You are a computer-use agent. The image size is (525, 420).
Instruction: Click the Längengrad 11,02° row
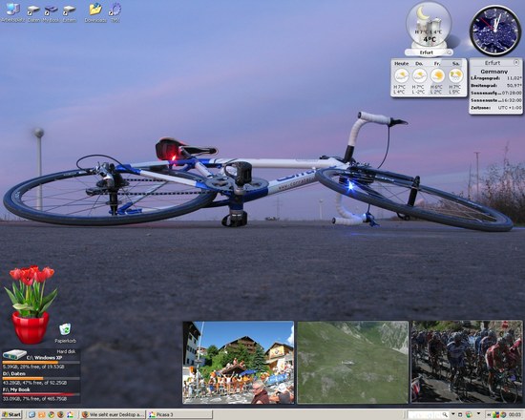click(x=495, y=78)
